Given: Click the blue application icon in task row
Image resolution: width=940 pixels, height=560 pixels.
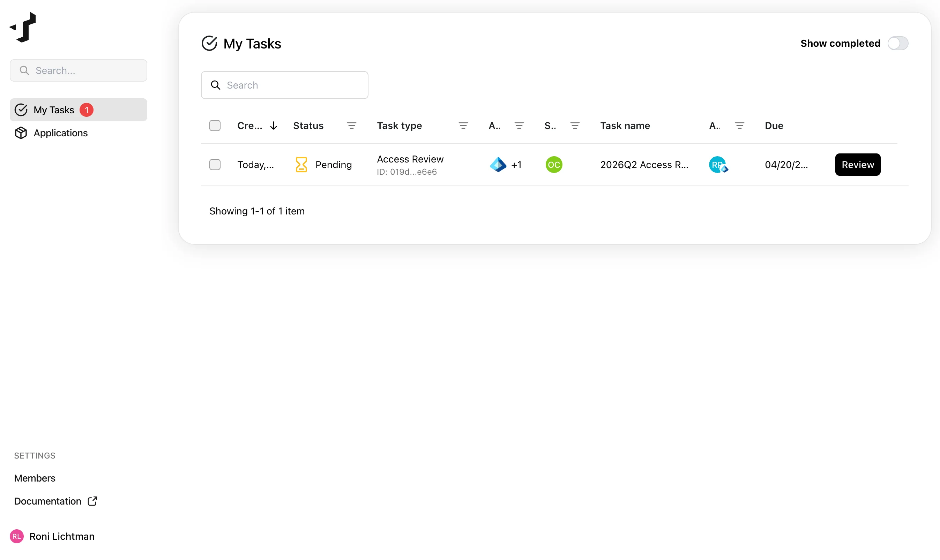Looking at the screenshot, I should [498, 165].
